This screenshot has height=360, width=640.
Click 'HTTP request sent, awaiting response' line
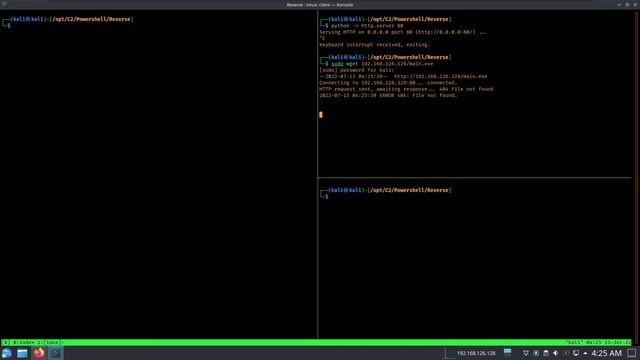tap(406, 89)
